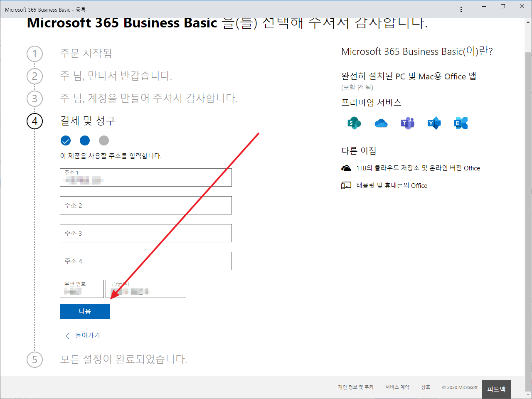Minimize the registration window
The height and width of the screenshot is (399, 532).
click(x=484, y=6)
